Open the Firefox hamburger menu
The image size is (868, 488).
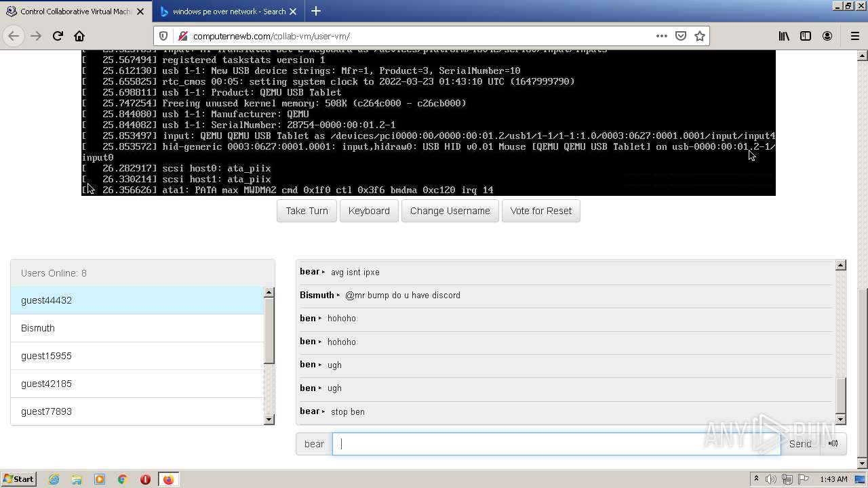point(854,36)
